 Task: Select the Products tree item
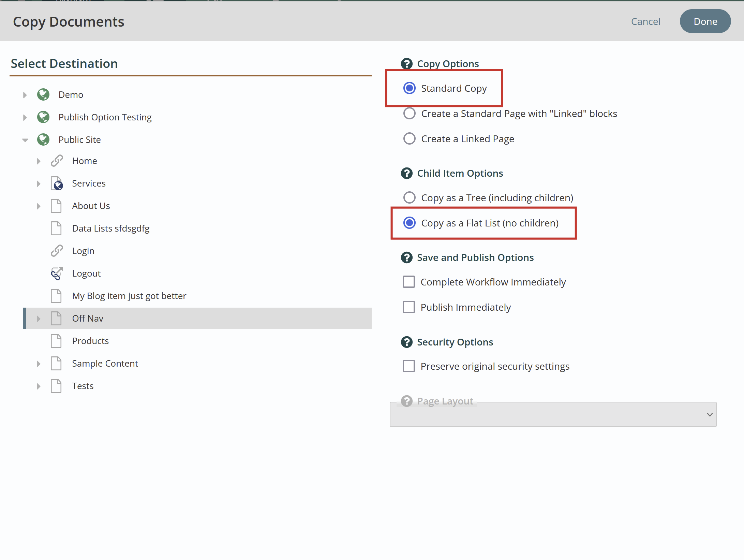pyautogui.click(x=90, y=341)
